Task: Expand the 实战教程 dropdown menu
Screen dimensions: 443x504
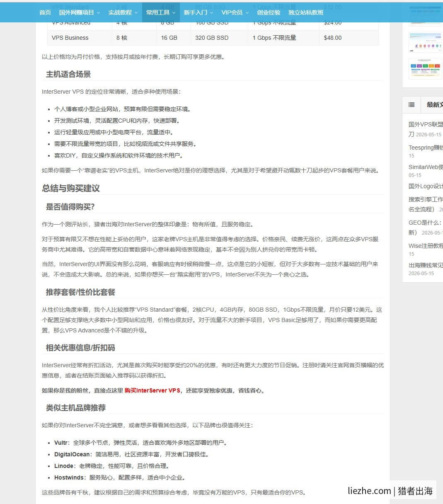Action: 123,12
